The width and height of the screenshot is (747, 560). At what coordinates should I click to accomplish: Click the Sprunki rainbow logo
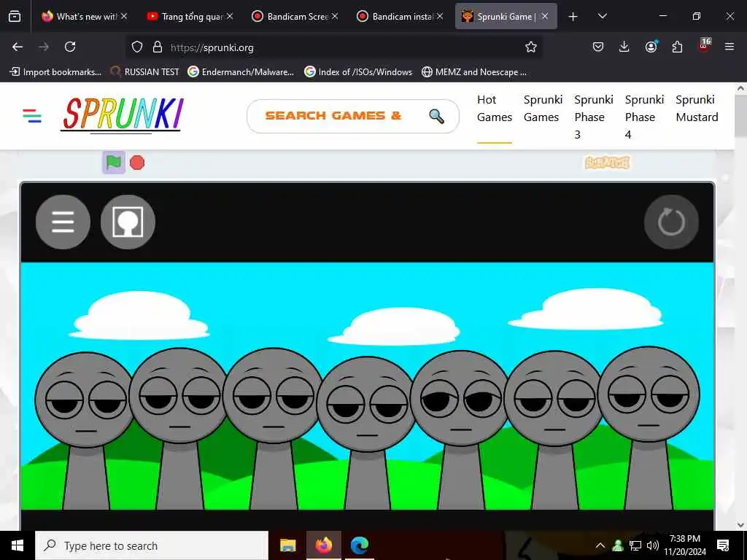[x=123, y=114]
